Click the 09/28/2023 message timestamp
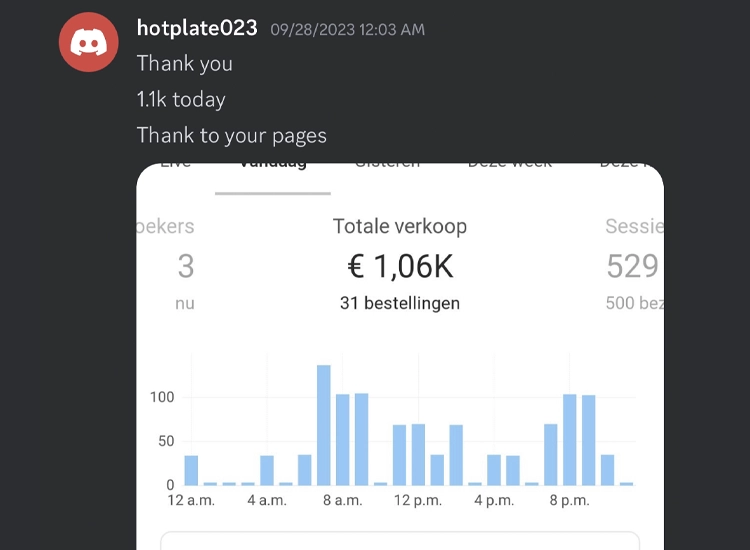Viewport: 750px width, 550px height. click(x=347, y=30)
